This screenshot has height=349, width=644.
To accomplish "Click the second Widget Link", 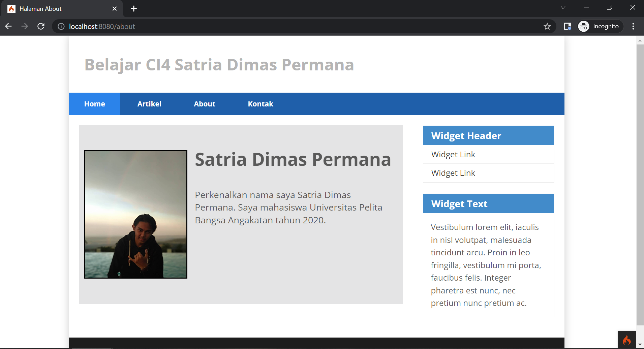I will point(453,173).
